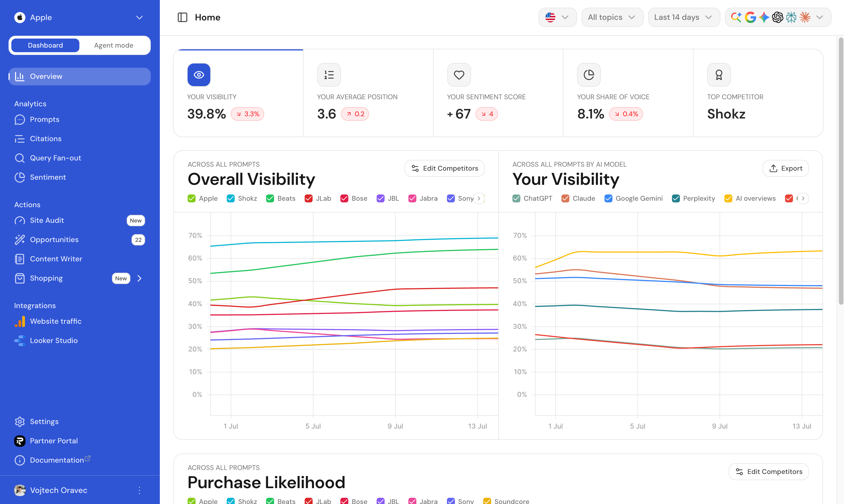844x504 pixels.
Task: Open the All topics dropdown
Action: (x=612, y=17)
